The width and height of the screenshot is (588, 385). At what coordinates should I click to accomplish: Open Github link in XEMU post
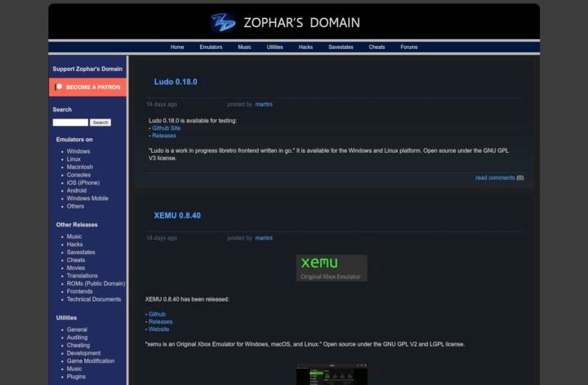157,315
